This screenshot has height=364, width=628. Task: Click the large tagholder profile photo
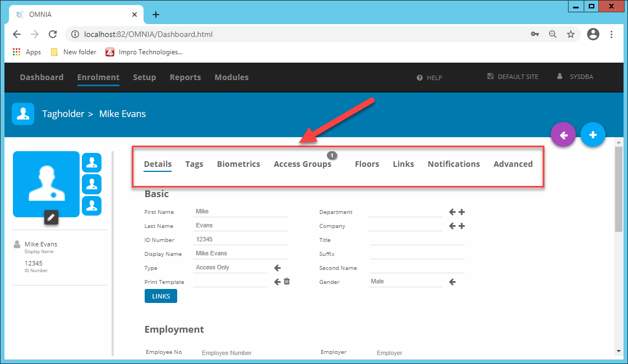(46, 184)
